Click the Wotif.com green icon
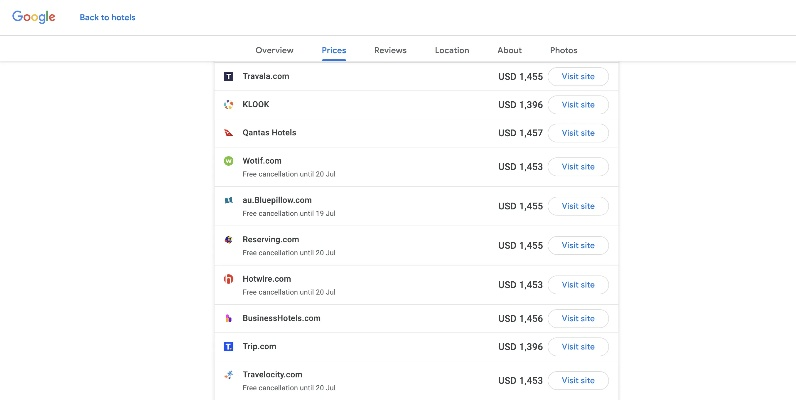 pos(228,161)
